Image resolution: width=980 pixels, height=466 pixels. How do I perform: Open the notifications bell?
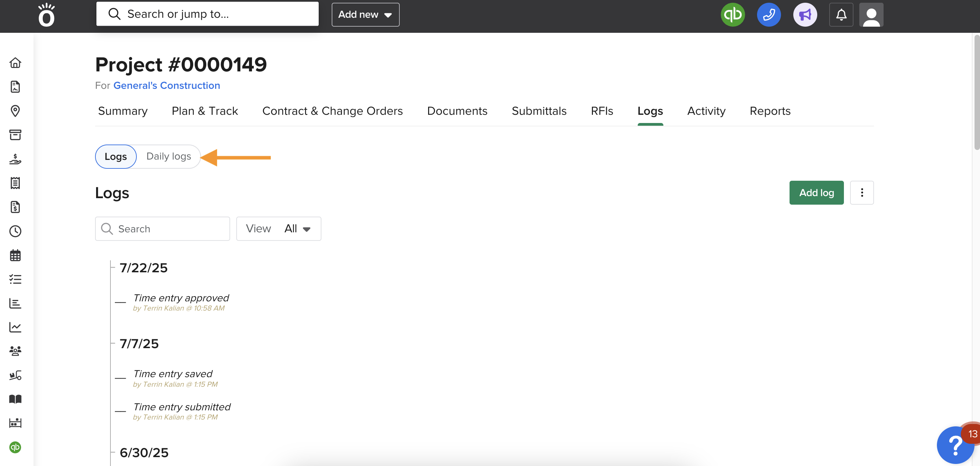[x=841, y=15]
